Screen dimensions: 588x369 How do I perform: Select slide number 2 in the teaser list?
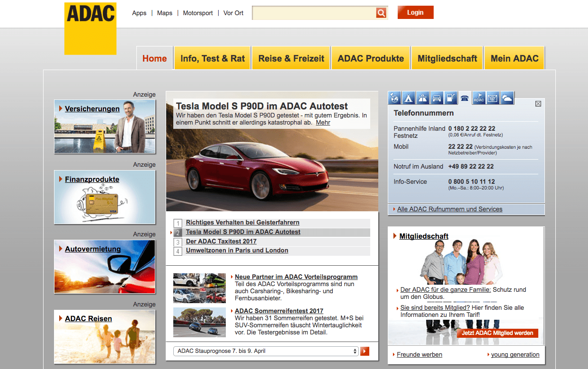tap(178, 233)
